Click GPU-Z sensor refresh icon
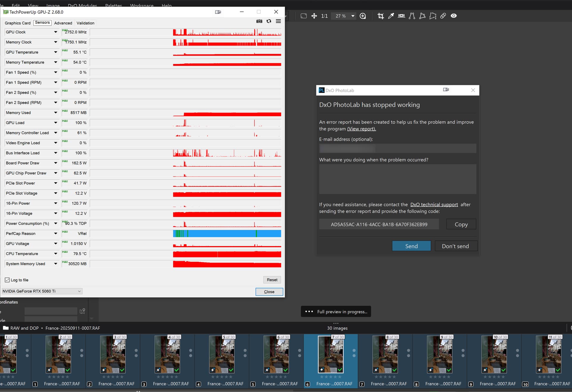The width and height of the screenshot is (572, 392). click(x=269, y=21)
